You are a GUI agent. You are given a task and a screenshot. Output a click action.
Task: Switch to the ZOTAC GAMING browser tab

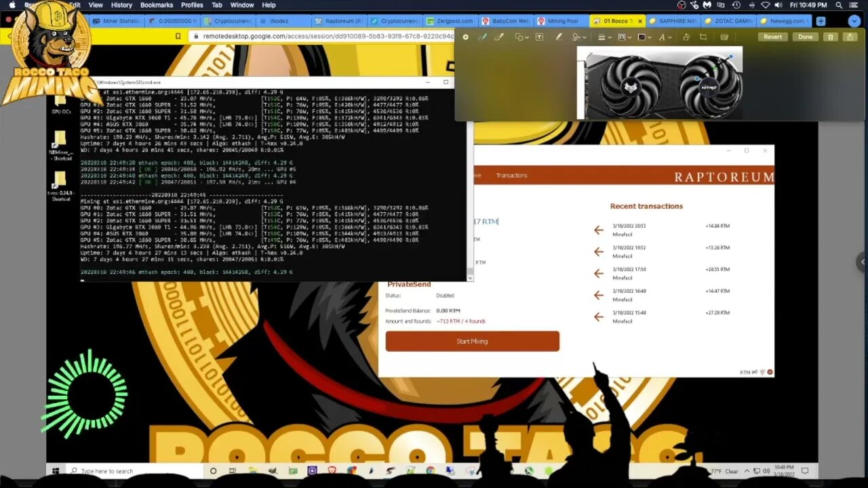728,21
